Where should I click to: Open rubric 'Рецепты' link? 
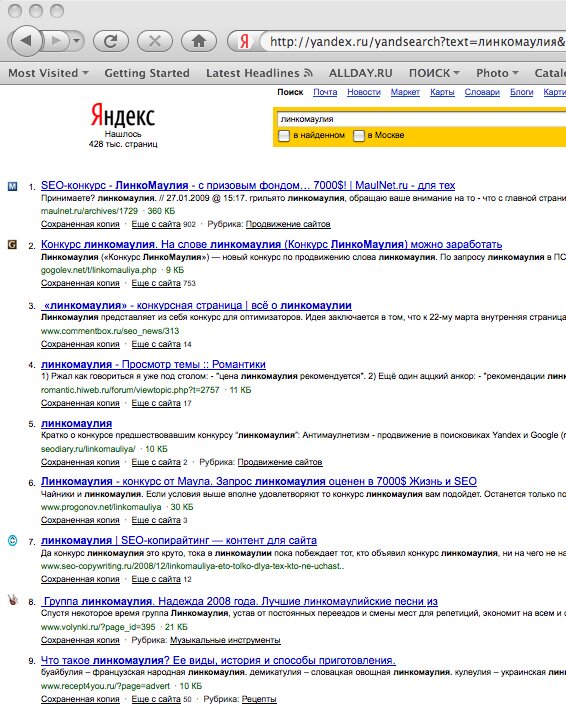259,699
